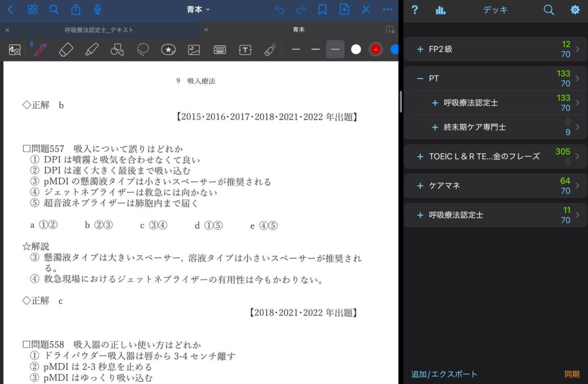
Task: Select the thickest highlighted stroke width
Action: tap(335, 50)
